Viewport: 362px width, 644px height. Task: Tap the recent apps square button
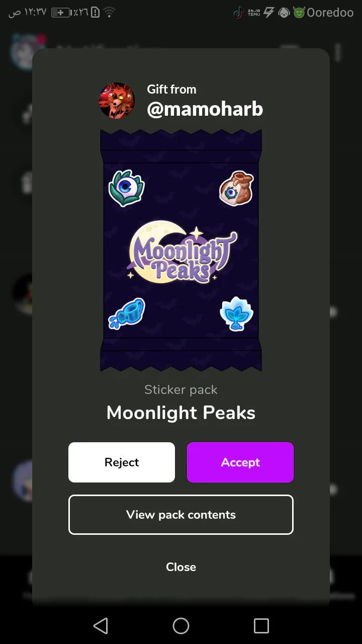(x=261, y=626)
